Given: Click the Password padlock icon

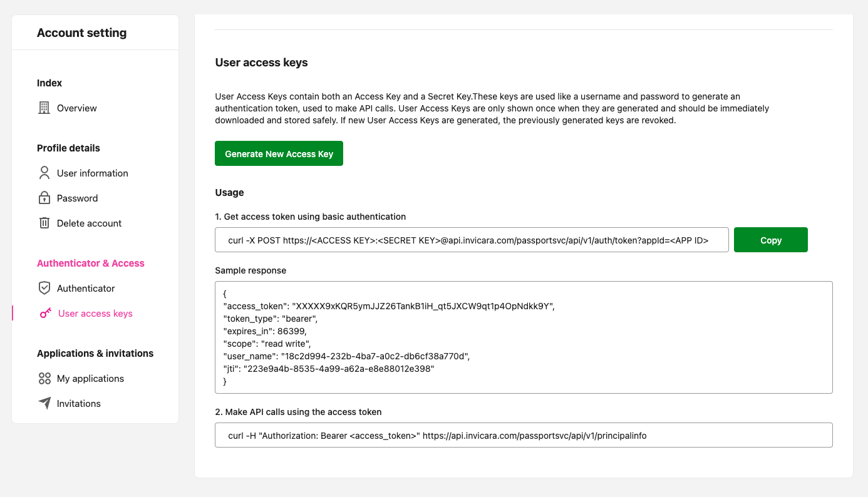Looking at the screenshot, I should pos(44,198).
